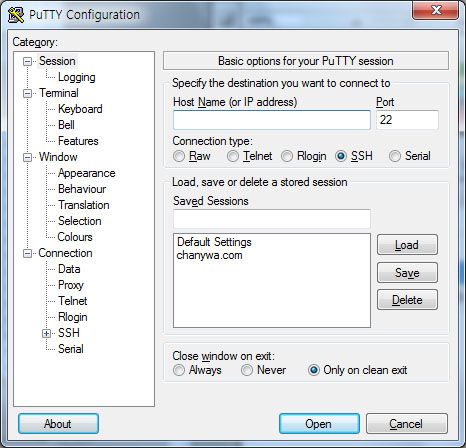Open terminal Features settings
466x448 pixels.
tap(78, 141)
